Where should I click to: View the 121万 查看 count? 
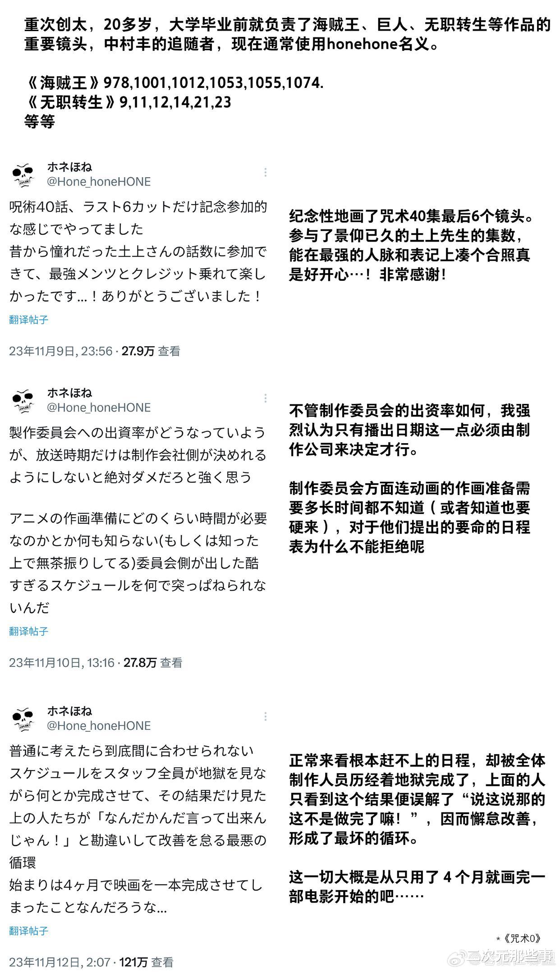point(147,962)
